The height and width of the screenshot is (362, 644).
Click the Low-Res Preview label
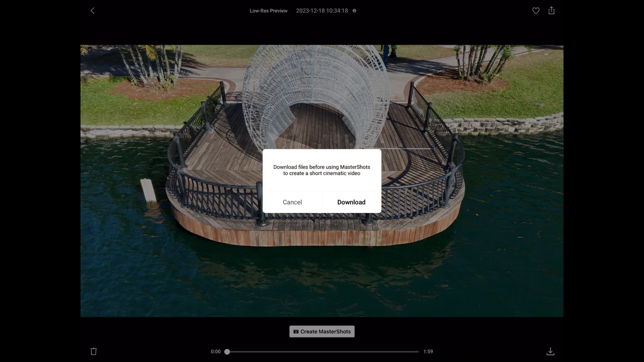click(x=268, y=11)
